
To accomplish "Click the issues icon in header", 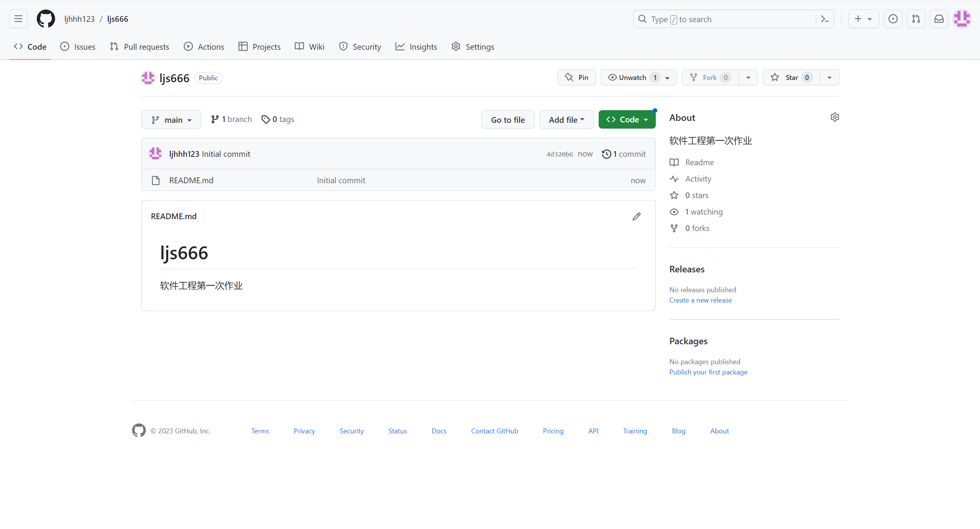I will [x=893, y=19].
